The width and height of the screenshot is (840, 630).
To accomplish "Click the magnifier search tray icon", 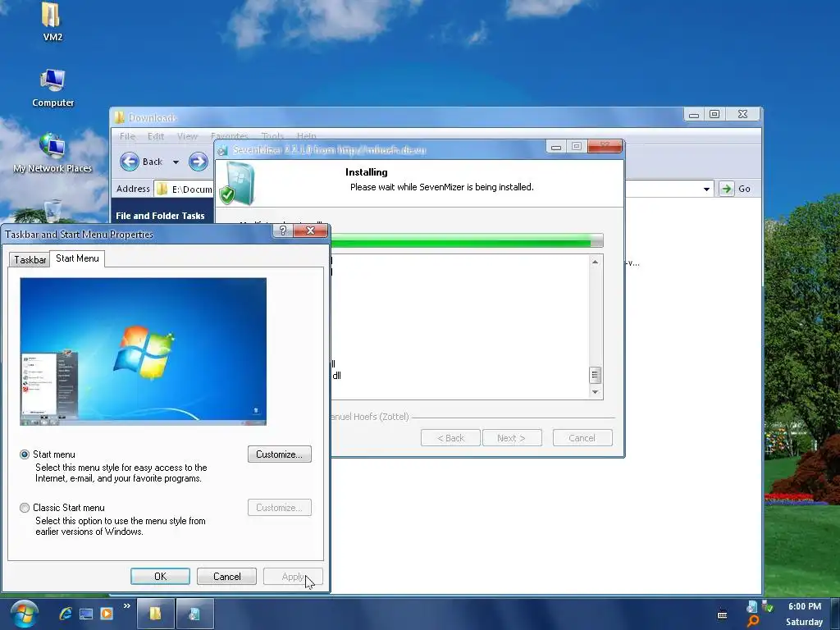I will pos(753,622).
